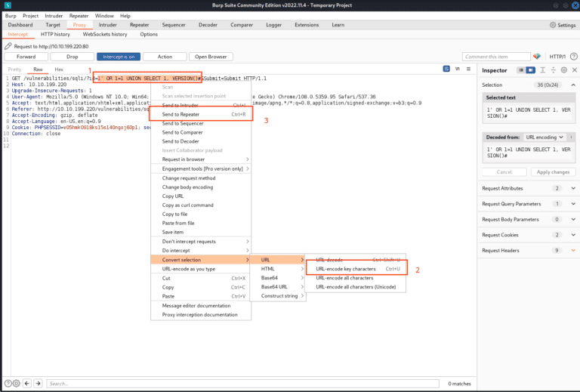Toggle show non-printable characters icon
The width and height of the screenshot is (580, 392).
coord(457,69)
